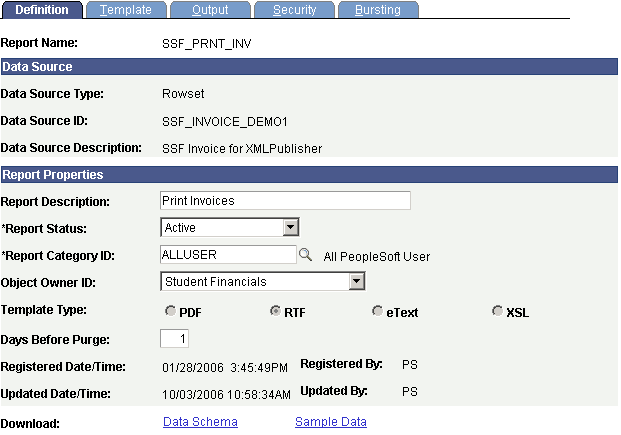Click the Report Category ID lookup magnifier icon
Viewport: 621px width, 435px height.
click(305, 254)
